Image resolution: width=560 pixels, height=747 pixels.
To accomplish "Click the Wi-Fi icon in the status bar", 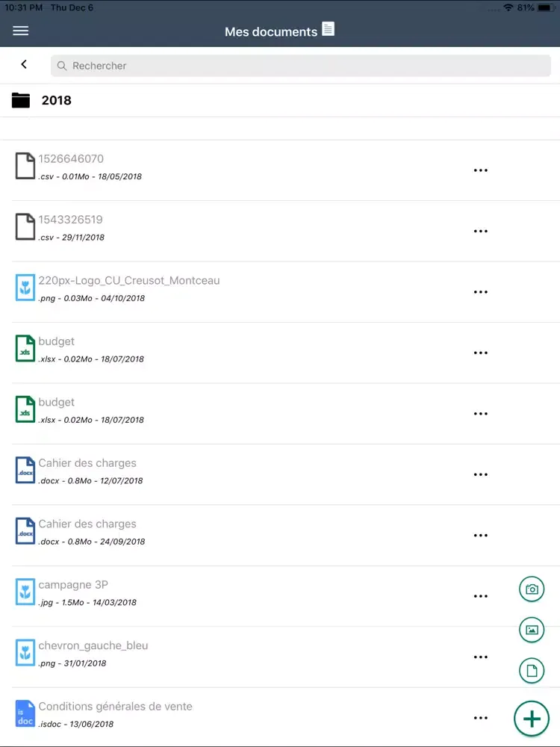I will point(507,7).
